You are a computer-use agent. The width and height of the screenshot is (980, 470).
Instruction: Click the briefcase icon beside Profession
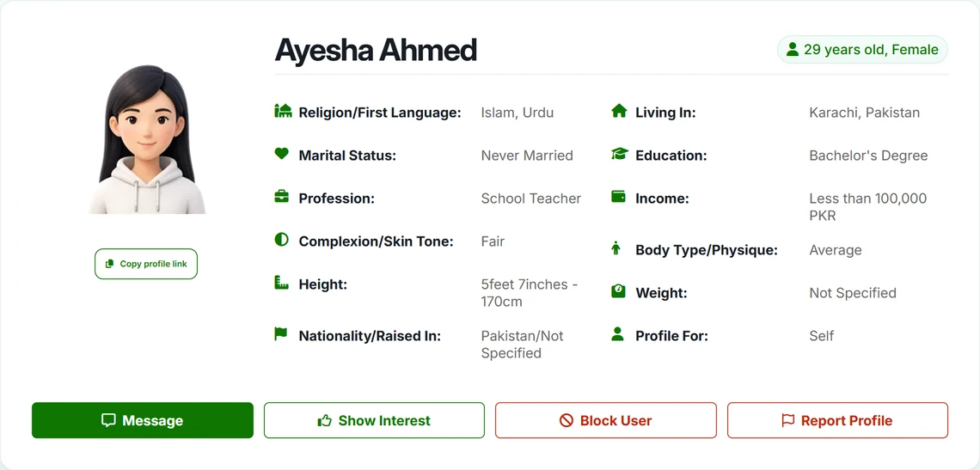click(282, 196)
